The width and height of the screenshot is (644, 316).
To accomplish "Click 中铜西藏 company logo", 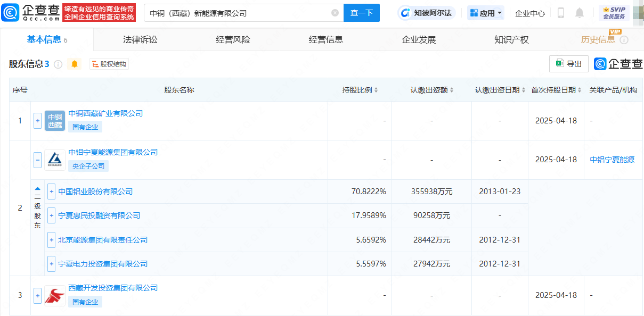I will pyautogui.click(x=55, y=121).
